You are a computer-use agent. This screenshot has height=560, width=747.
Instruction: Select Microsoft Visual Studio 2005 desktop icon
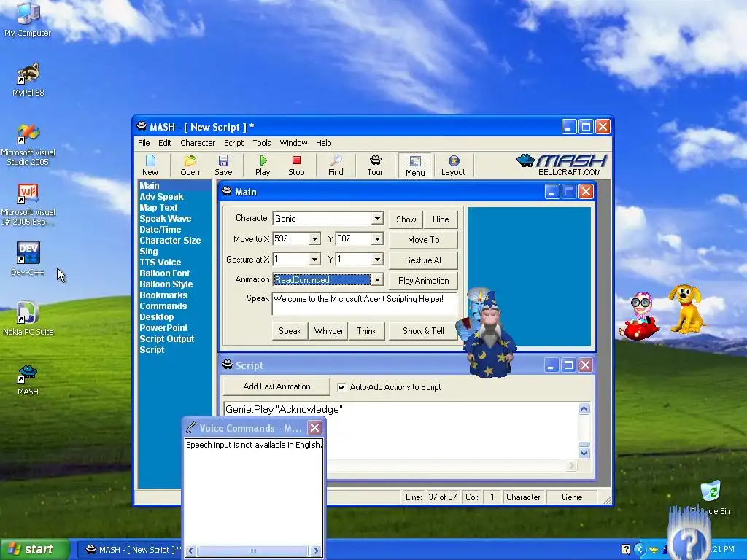[x=28, y=145]
